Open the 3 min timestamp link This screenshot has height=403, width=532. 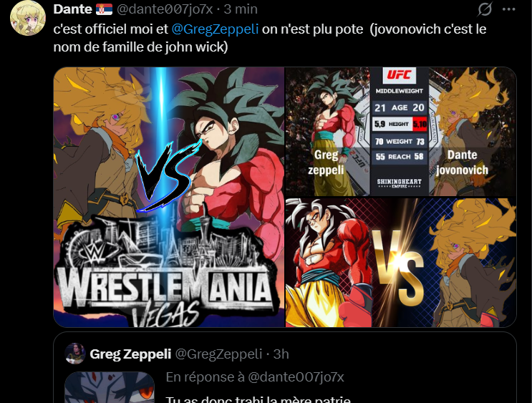pyautogui.click(x=241, y=9)
